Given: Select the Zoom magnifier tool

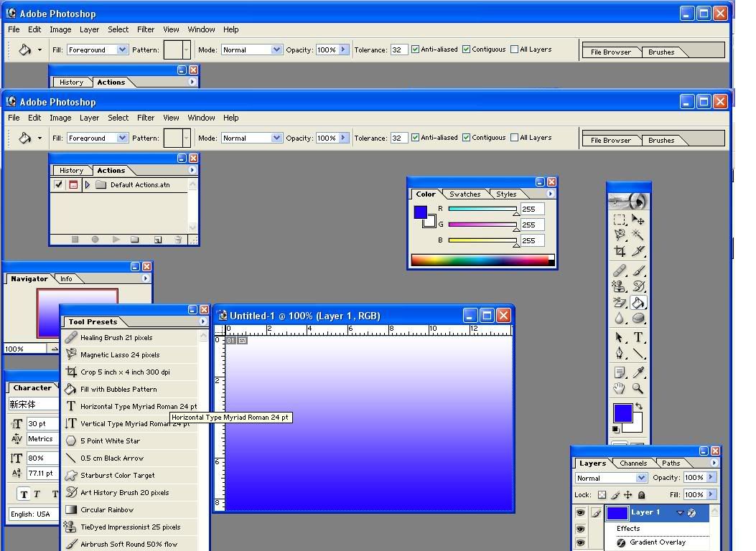Looking at the screenshot, I should (x=638, y=388).
